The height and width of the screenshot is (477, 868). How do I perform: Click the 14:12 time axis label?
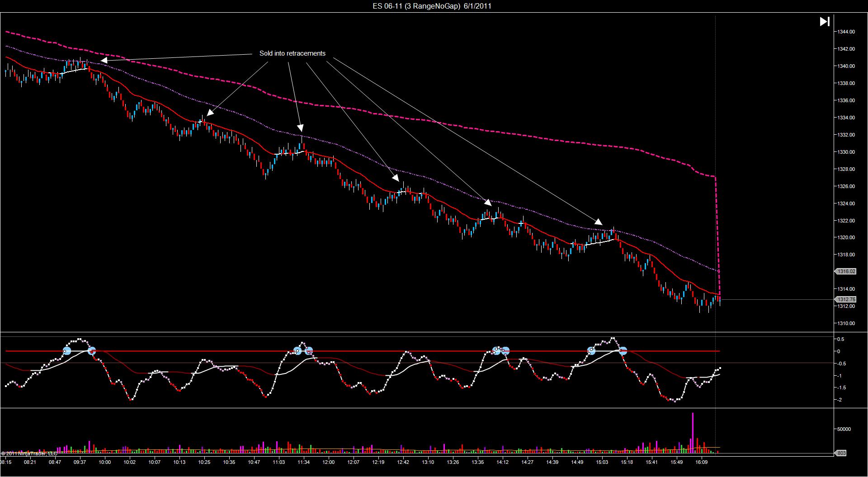502,462
